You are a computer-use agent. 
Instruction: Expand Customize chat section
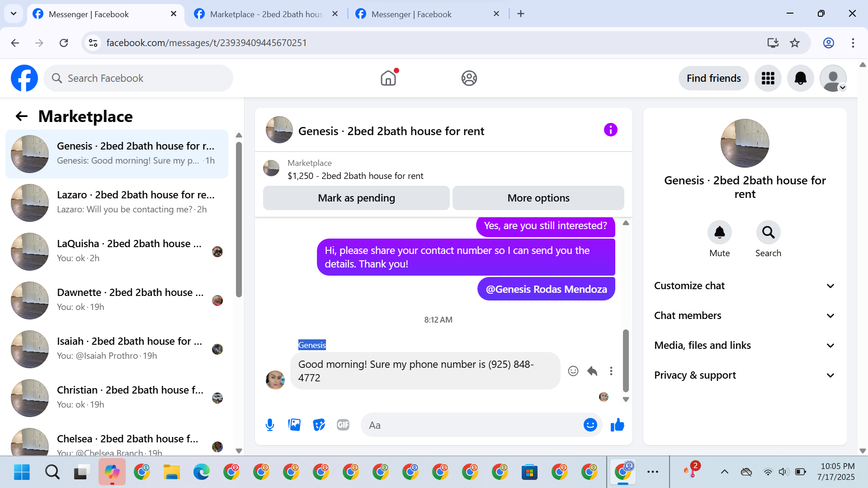point(745,286)
